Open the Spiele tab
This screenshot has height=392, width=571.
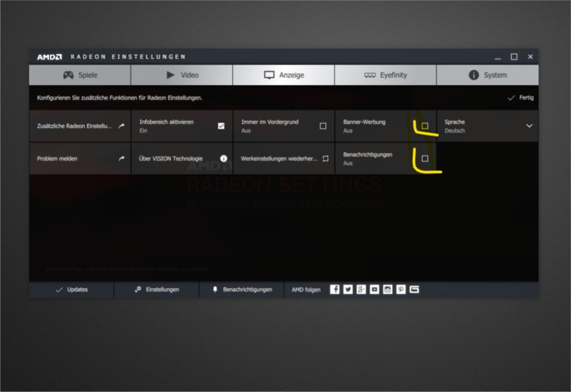tap(80, 75)
